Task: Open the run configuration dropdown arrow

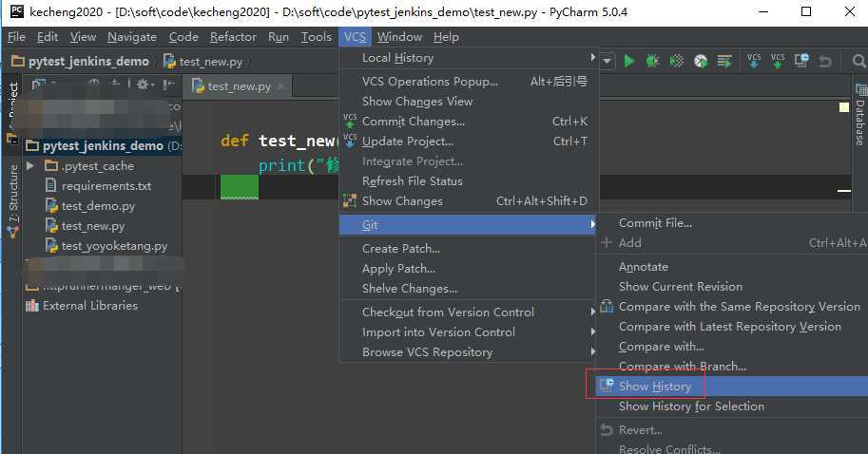Action: 607,61
